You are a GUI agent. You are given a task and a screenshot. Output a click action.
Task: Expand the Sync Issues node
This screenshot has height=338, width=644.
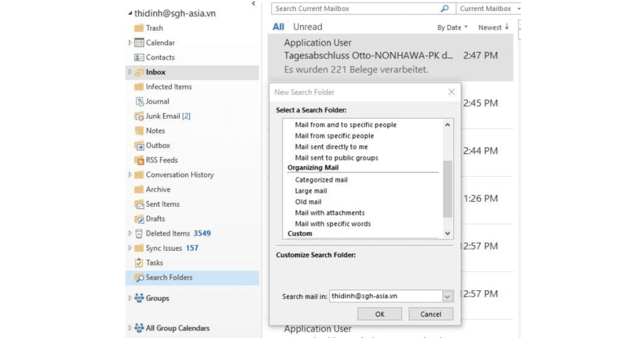tap(130, 248)
